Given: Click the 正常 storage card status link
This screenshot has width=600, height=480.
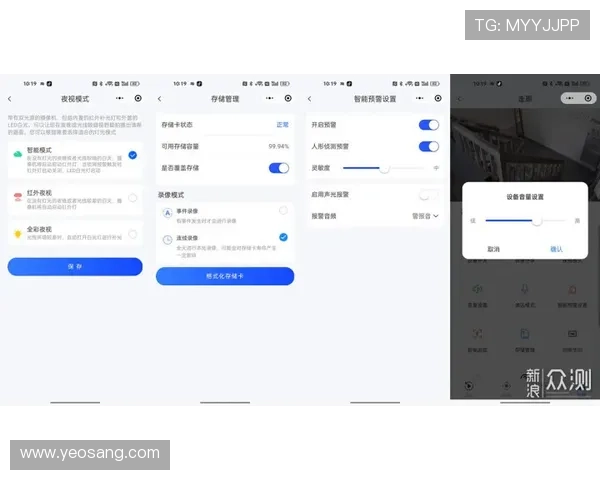Looking at the screenshot, I should click(282, 125).
